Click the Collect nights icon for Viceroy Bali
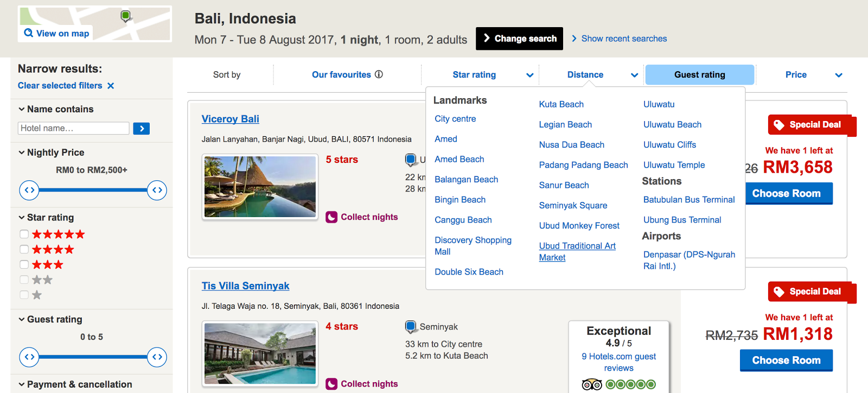The image size is (868, 393). click(331, 217)
